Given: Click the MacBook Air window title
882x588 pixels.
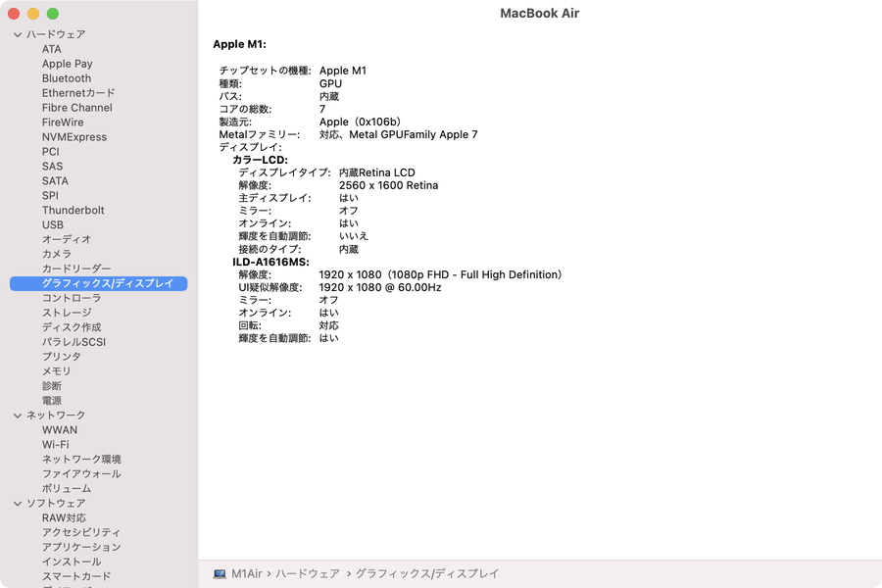Looking at the screenshot, I should [539, 14].
